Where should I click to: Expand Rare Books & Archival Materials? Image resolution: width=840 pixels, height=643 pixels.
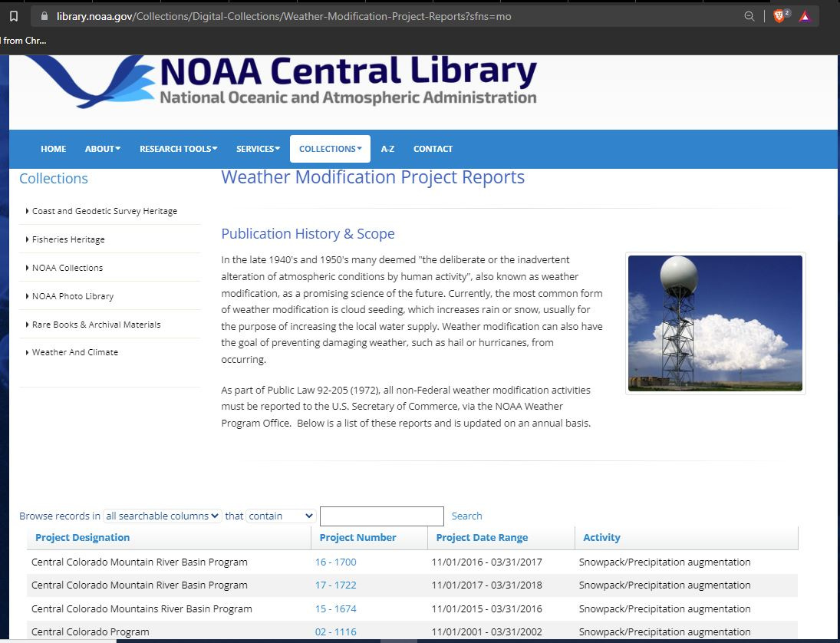(96, 325)
